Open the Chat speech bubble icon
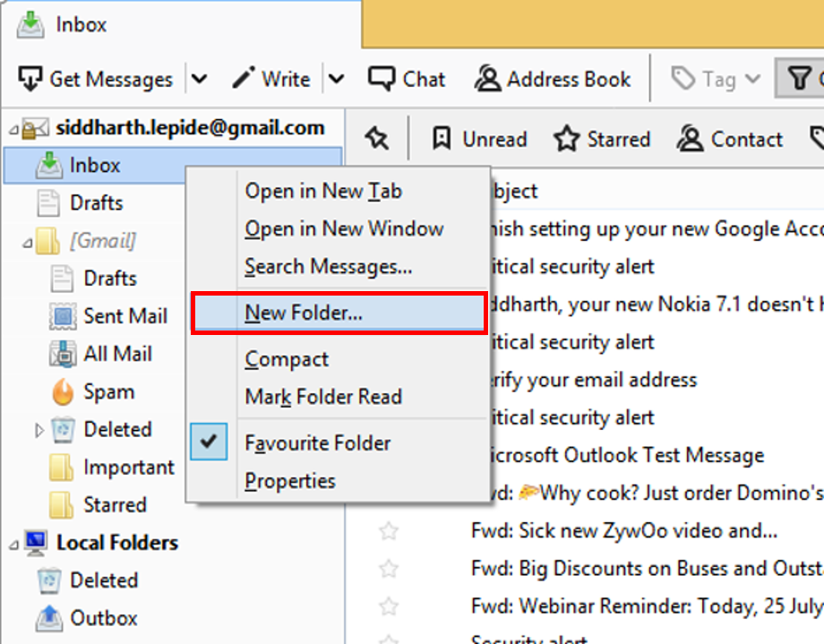This screenshot has width=824, height=644. (x=381, y=79)
